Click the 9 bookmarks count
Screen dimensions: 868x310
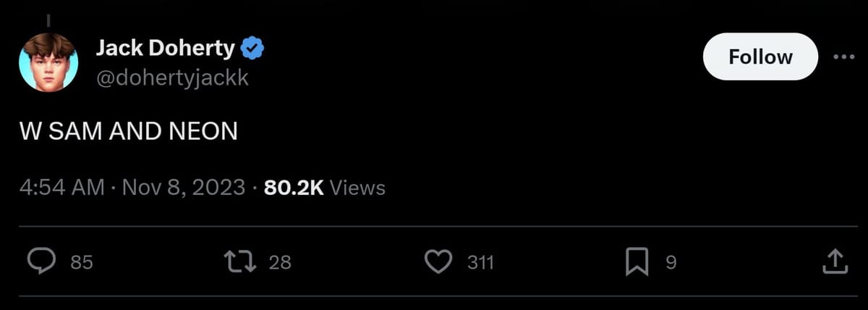point(671,263)
